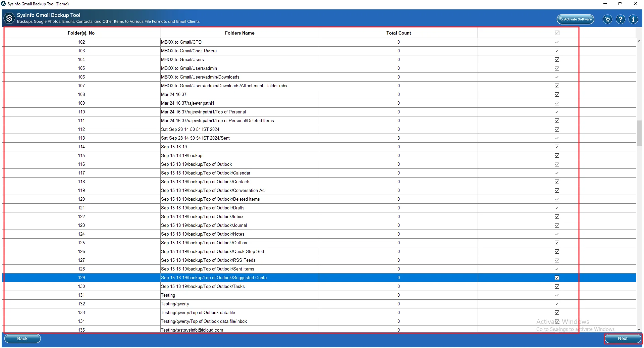Click the Total Count column header
644x348 pixels.
398,33
